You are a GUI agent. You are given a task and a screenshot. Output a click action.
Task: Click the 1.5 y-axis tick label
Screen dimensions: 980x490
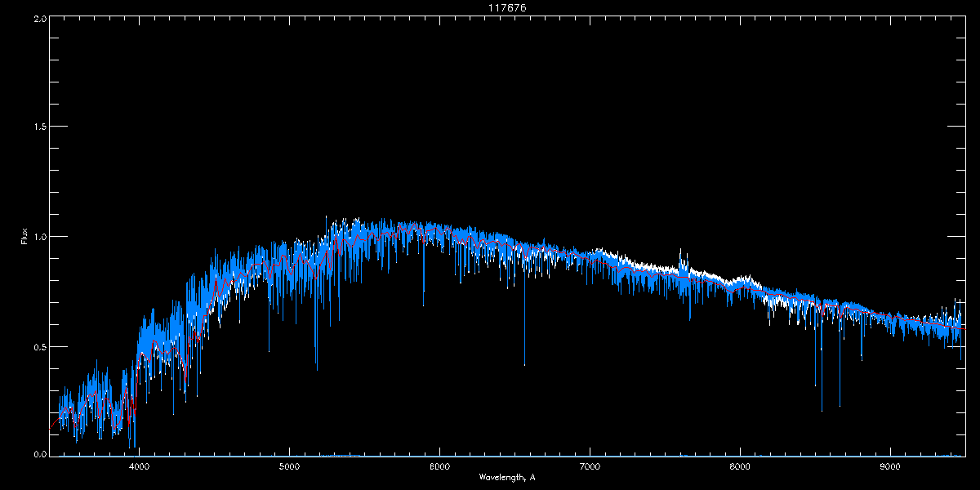coord(40,127)
